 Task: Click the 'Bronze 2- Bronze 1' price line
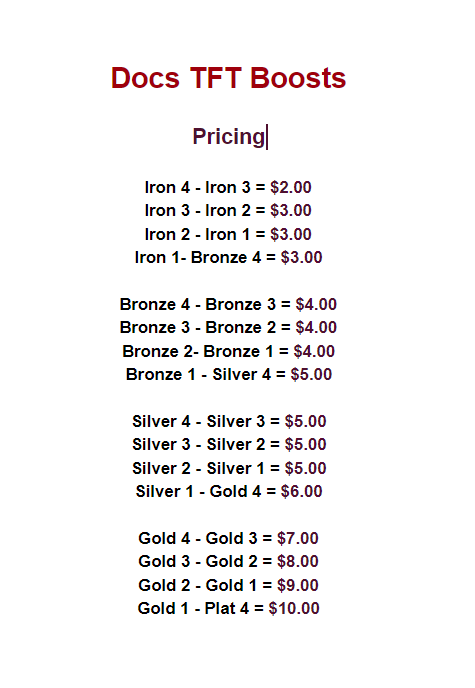tap(229, 351)
